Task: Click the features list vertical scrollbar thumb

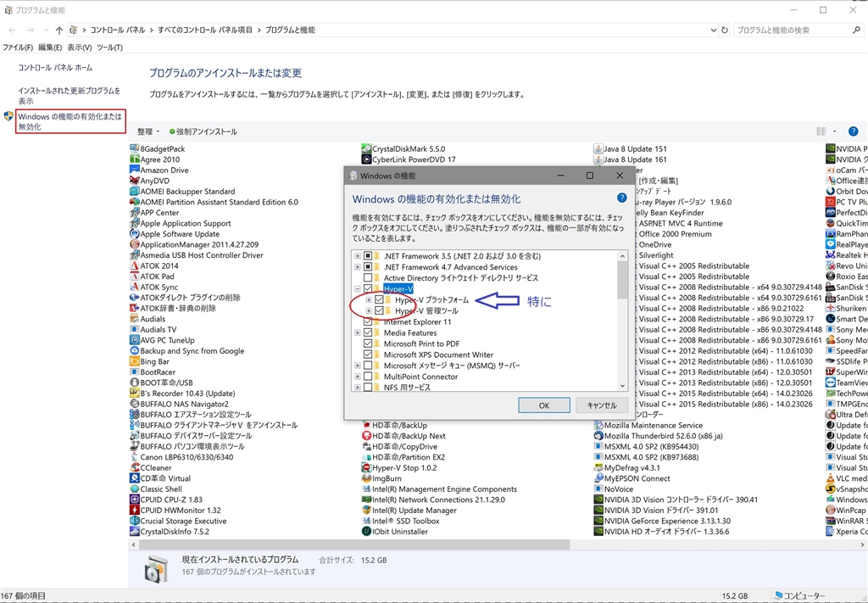Action: pos(622,280)
